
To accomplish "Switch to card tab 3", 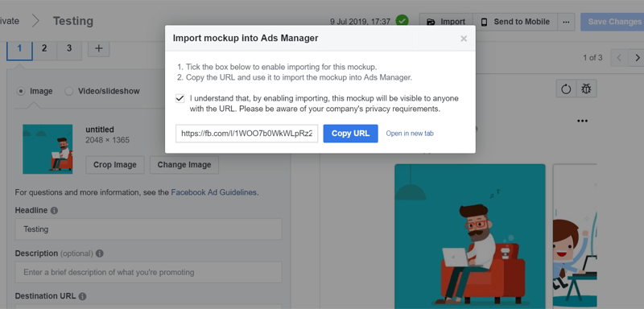I will pos(69,48).
